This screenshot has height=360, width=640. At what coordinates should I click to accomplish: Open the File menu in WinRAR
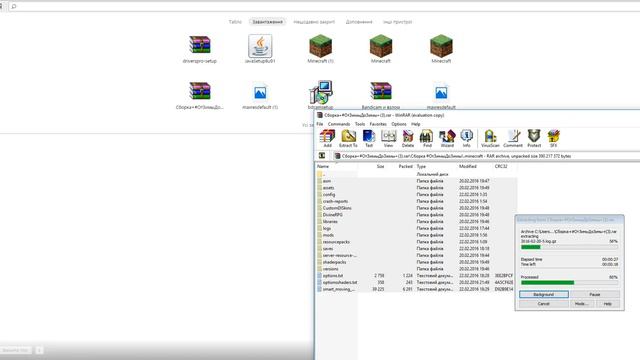point(320,124)
